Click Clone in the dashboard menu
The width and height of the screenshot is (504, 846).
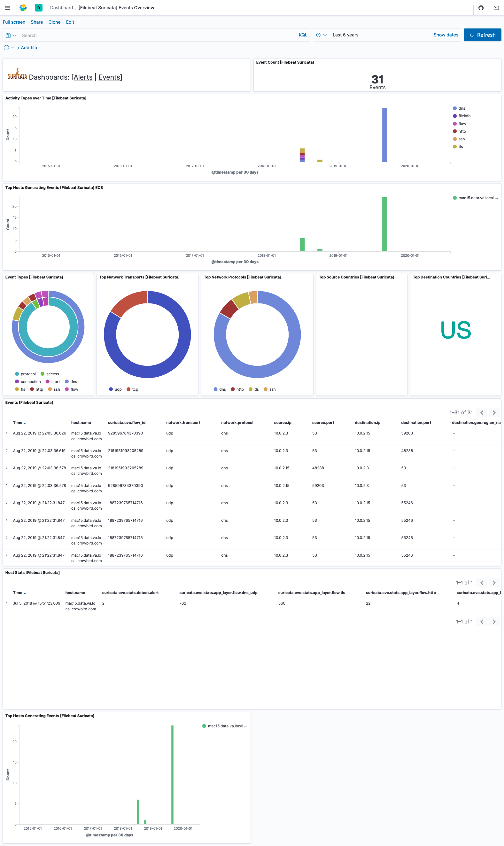point(54,22)
